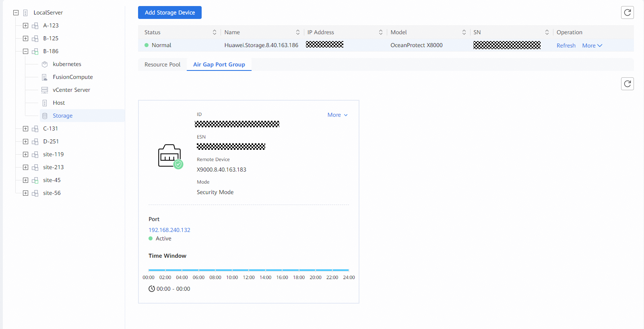Click the air gap port icon on card
This screenshot has width=644, height=329.
[x=170, y=156]
